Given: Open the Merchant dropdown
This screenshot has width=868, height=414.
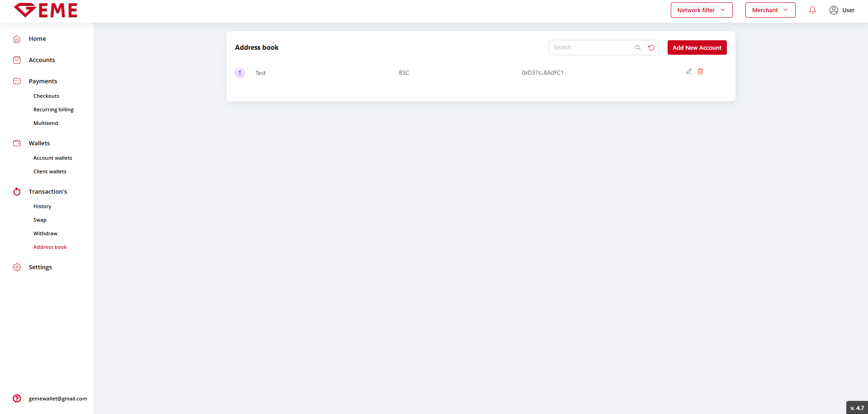Looking at the screenshot, I should pos(770,10).
